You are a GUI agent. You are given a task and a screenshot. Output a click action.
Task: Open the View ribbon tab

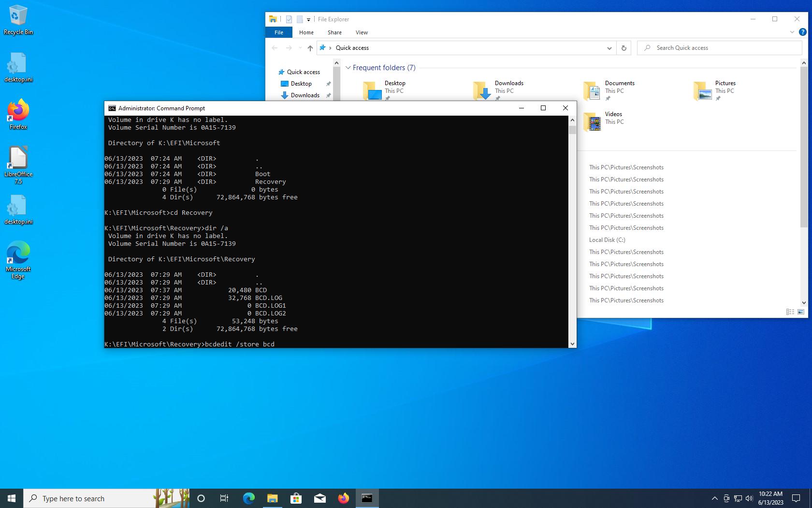[362, 32]
